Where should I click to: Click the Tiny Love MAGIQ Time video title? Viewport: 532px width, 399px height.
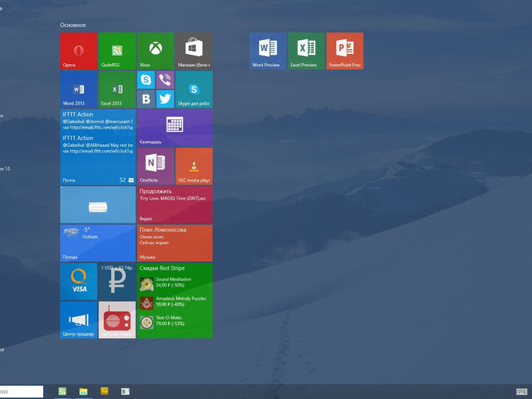point(173,199)
